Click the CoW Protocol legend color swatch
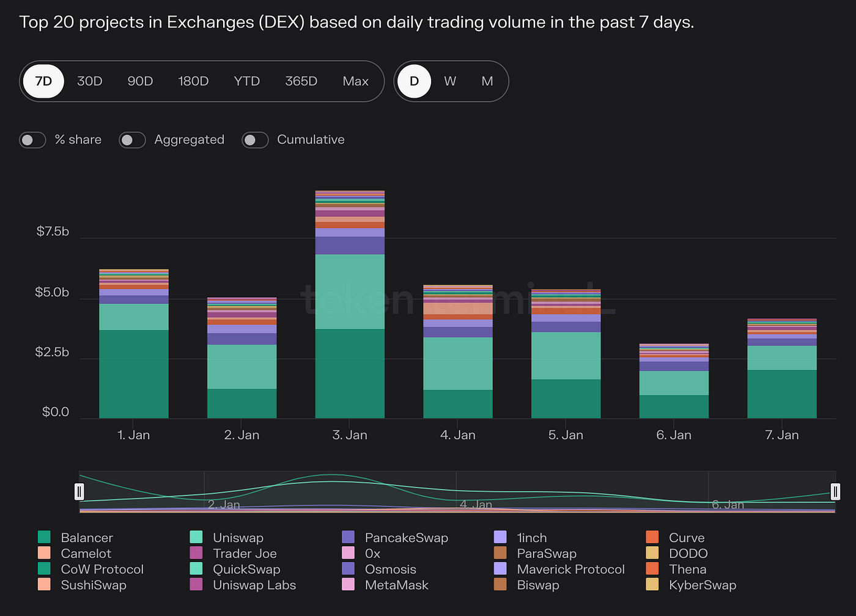 click(x=44, y=568)
